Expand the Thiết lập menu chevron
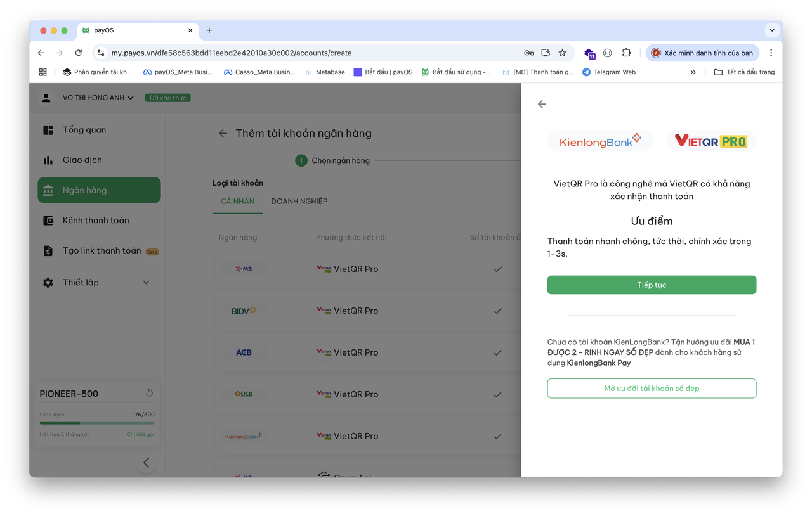 pos(146,282)
